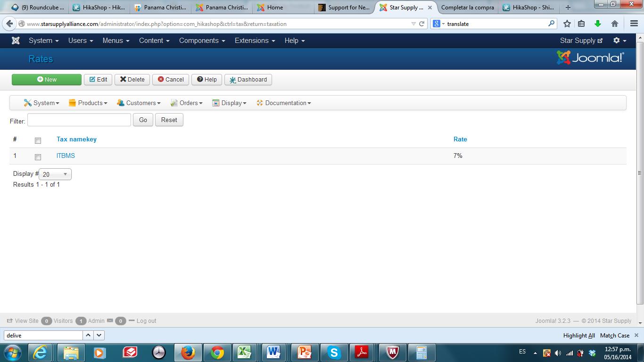The height and width of the screenshot is (362, 644).
Task: Go to the Firefox home page icon
Action: pyautogui.click(x=615, y=24)
